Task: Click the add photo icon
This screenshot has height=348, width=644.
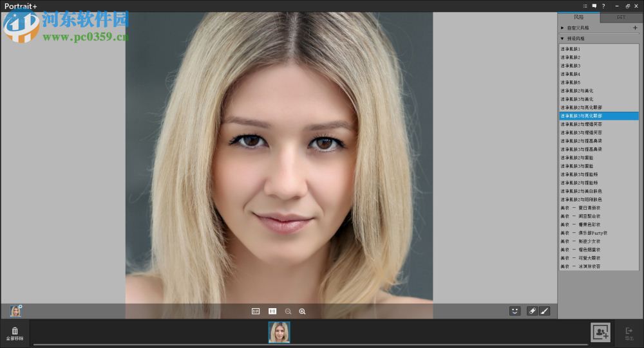Action: (x=600, y=333)
